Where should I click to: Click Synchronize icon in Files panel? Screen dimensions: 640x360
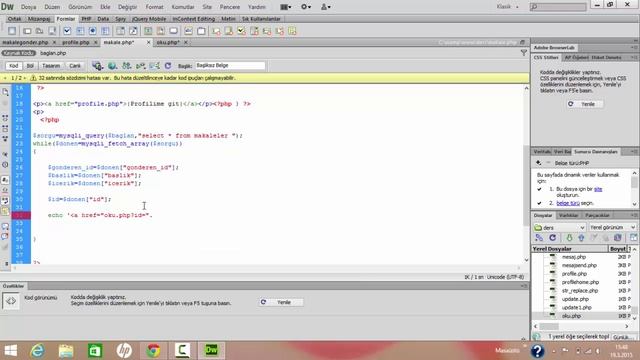pos(618,238)
